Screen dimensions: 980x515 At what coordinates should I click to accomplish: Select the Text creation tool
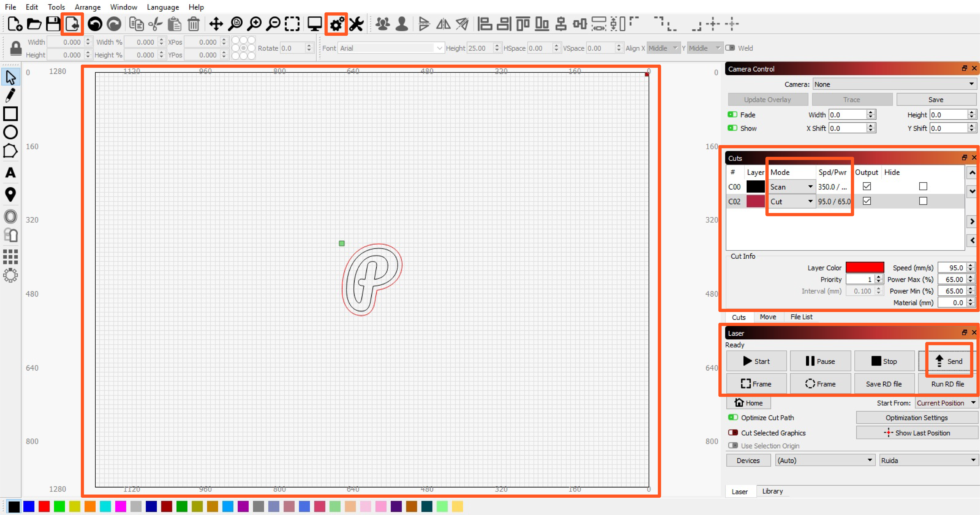(10, 173)
